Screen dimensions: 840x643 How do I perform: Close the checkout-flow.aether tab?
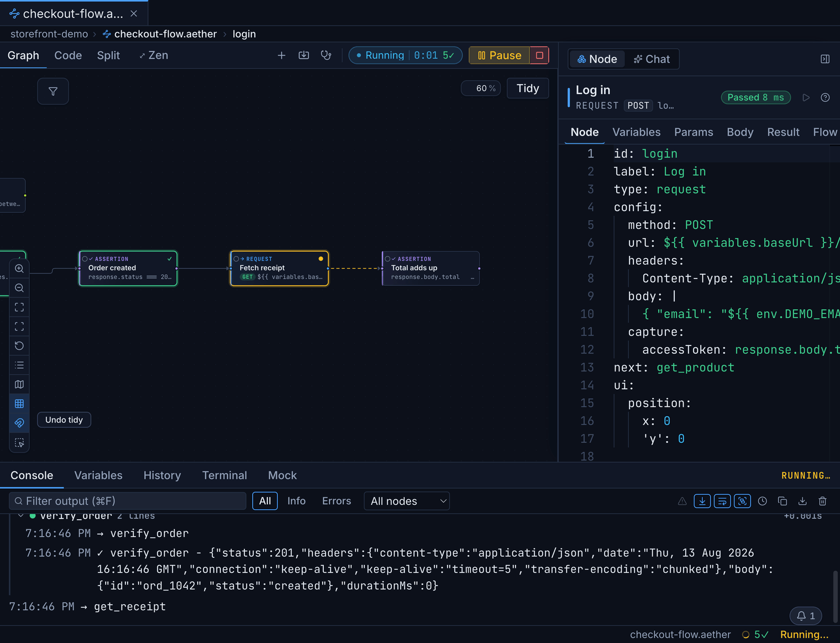(134, 13)
